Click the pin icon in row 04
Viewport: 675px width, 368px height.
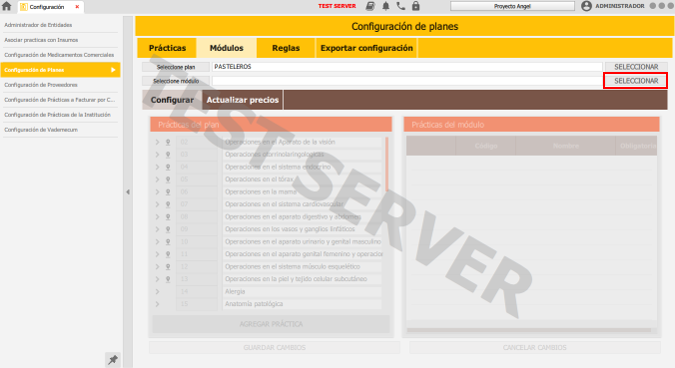(x=168, y=167)
